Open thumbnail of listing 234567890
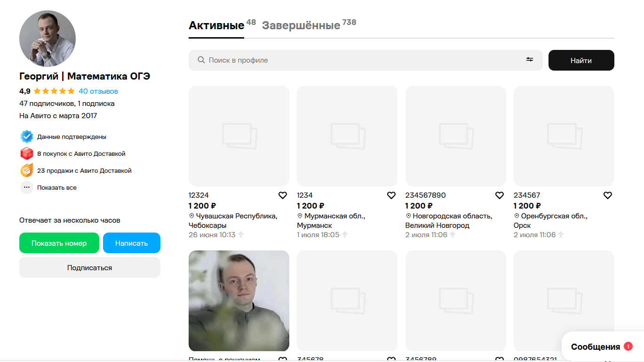 point(456,136)
